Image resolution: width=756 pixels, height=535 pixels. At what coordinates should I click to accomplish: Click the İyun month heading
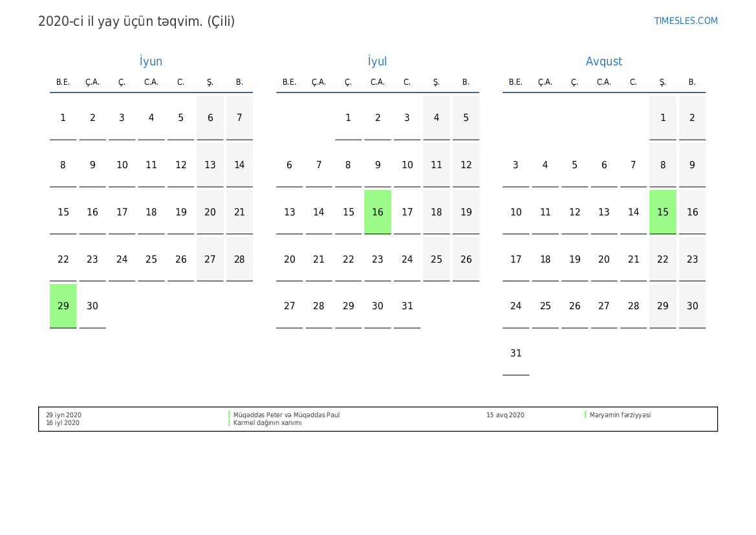click(151, 61)
